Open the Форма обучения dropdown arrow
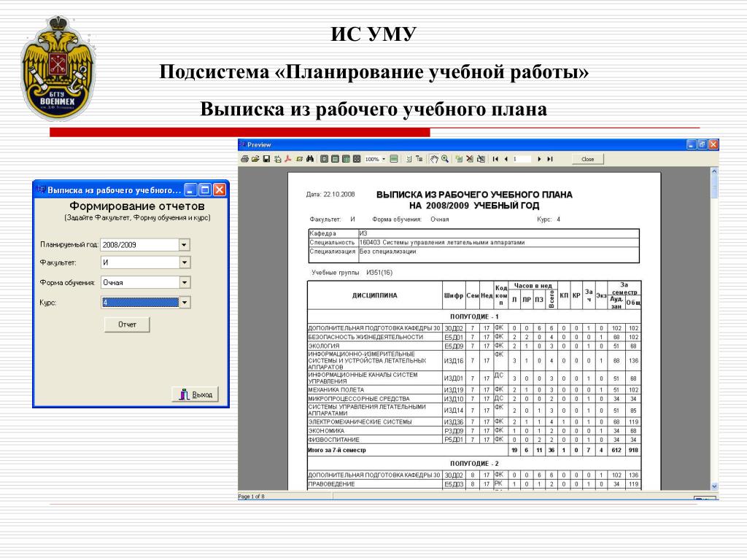Image resolution: width=747 pixels, height=560 pixels. coord(185,282)
